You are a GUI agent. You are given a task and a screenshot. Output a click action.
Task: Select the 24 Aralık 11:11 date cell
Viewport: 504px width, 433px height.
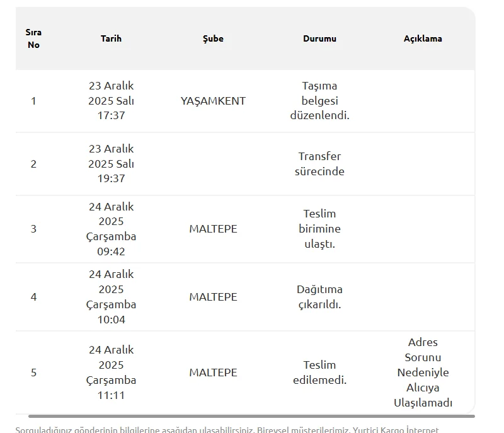click(x=111, y=372)
